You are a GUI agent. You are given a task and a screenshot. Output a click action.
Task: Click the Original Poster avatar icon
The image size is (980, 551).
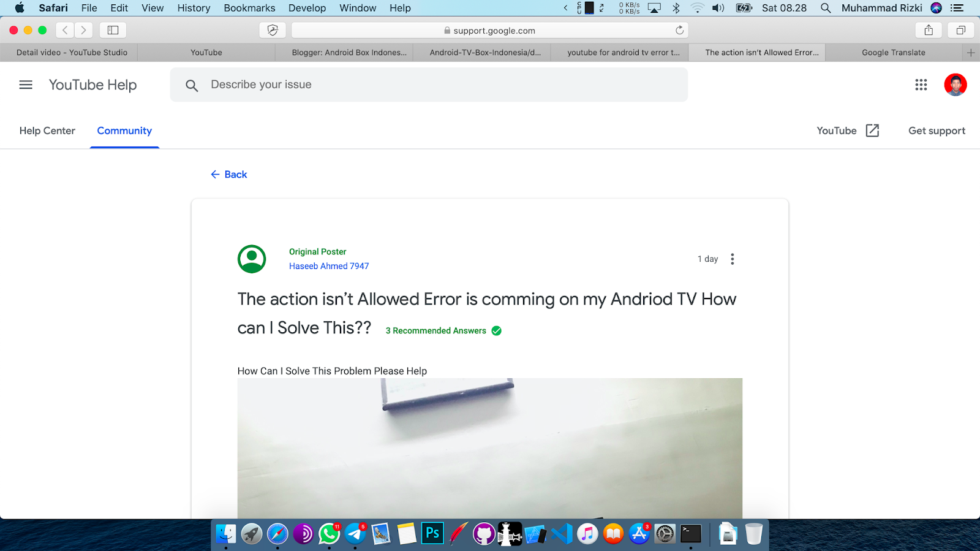coord(252,259)
